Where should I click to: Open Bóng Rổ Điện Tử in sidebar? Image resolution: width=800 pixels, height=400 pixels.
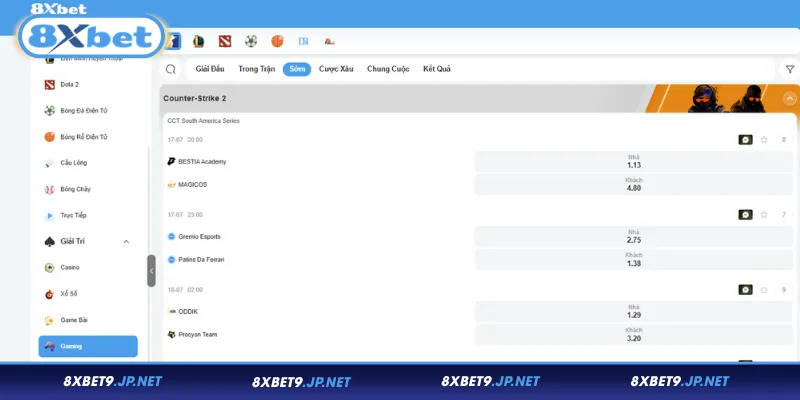tap(84, 137)
